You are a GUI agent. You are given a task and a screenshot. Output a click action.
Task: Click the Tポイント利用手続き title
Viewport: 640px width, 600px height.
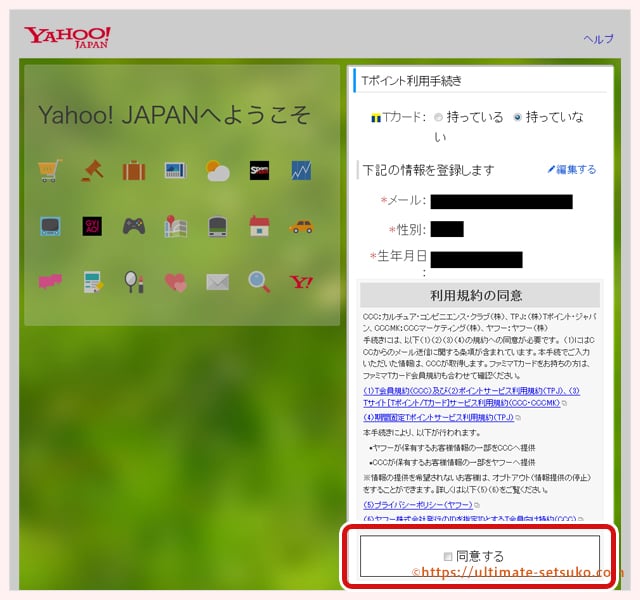click(x=411, y=81)
